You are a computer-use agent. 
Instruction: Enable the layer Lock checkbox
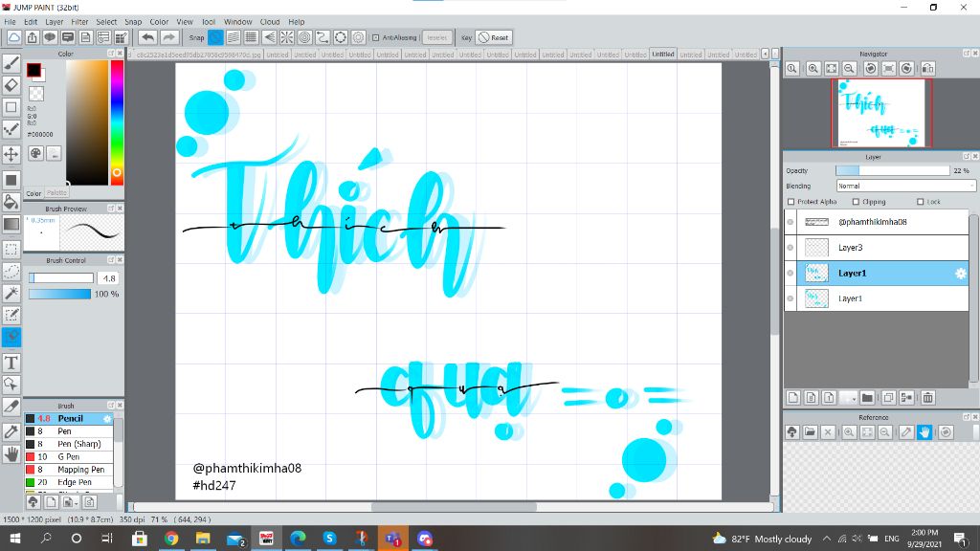tap(920, 202)
